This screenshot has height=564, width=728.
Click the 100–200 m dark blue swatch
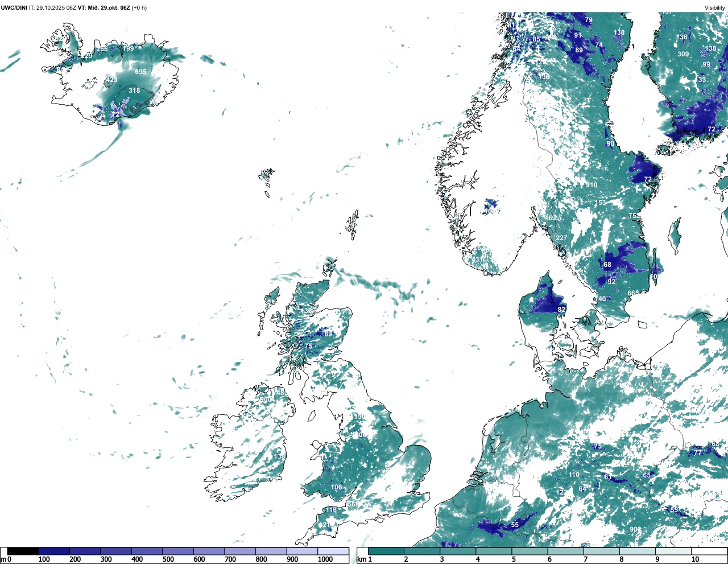[54, 551]
